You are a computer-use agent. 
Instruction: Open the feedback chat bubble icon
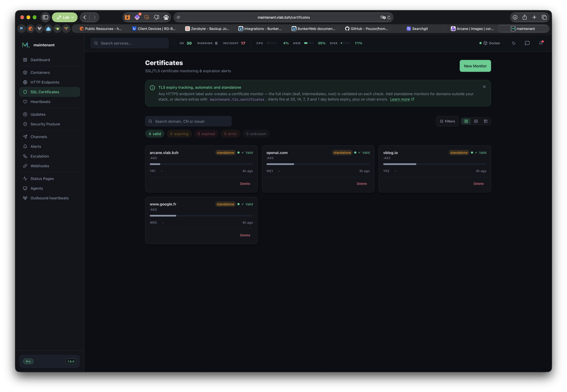click(x=527, y=43)
